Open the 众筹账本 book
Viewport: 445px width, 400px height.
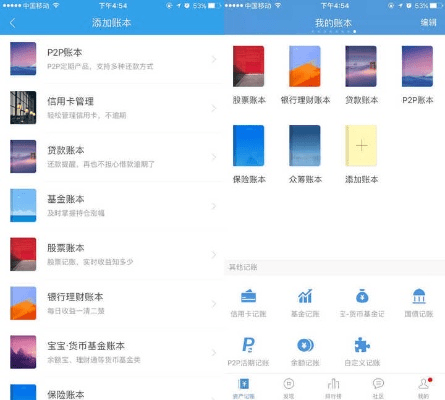click(305, 146)
